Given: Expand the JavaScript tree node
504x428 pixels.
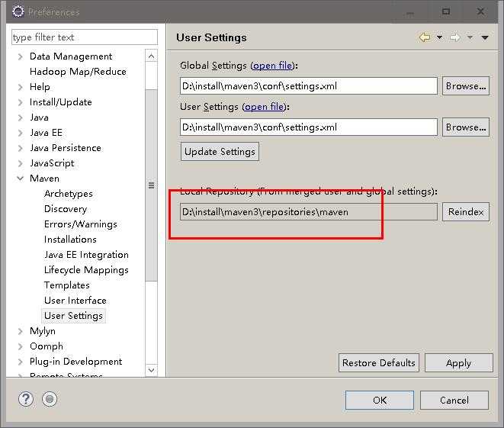Looking at the screenshot, I should [21, 163].
